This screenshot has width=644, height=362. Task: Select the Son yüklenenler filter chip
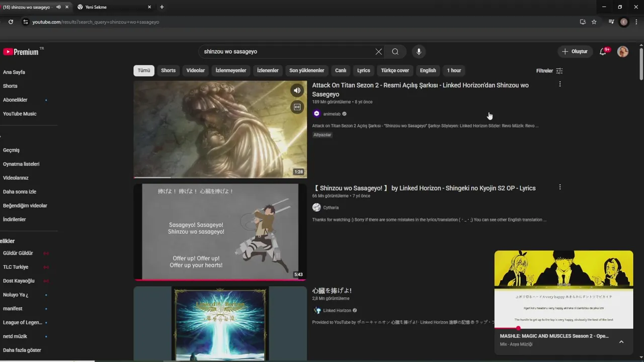[307, 70]
